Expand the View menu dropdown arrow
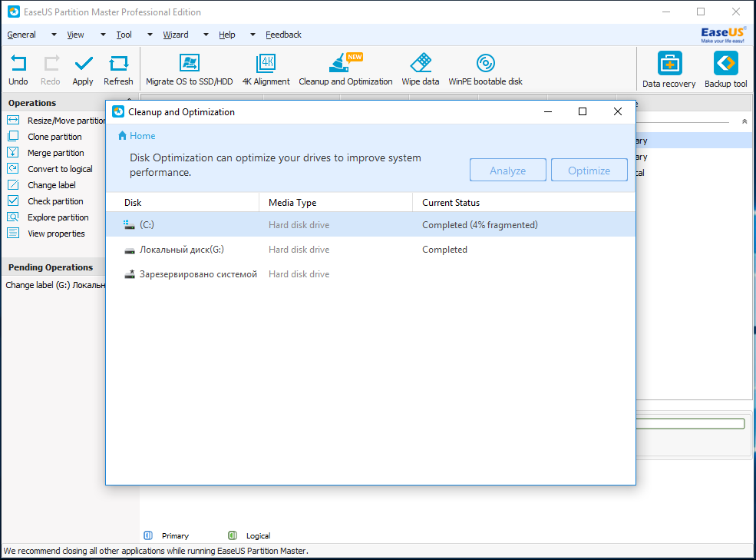The image size is (756, 560). click(103, 35)
